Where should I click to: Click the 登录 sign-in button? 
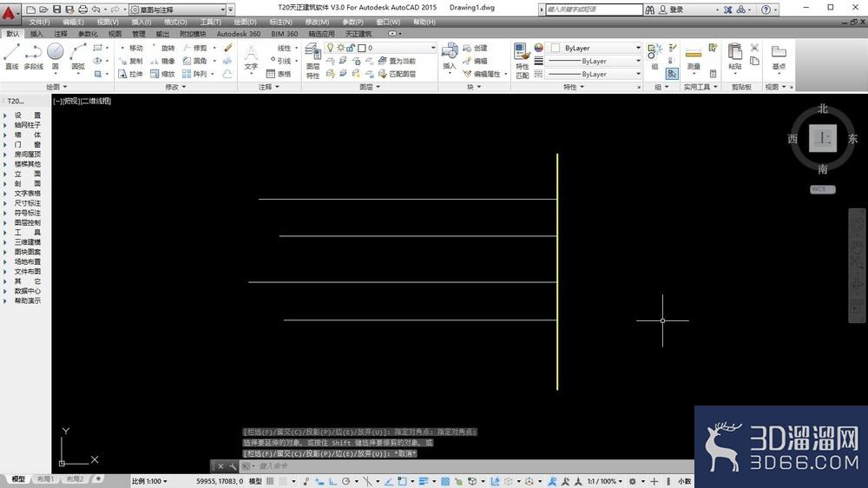(x=671, y=10)
